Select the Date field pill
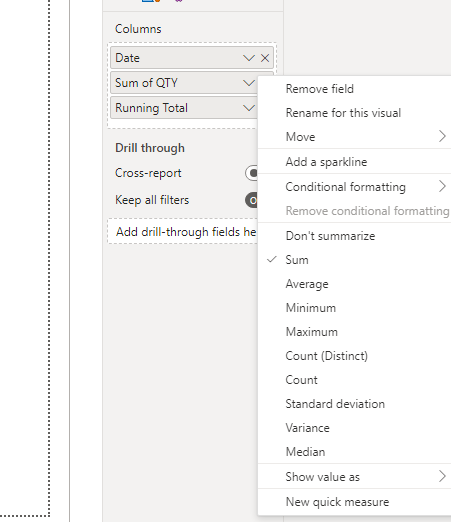Viewport: 451px width, 522px height. 192,58
